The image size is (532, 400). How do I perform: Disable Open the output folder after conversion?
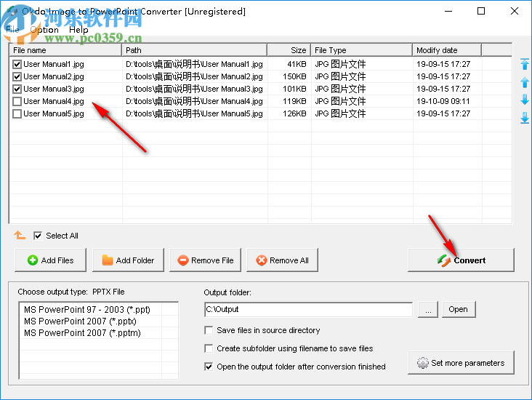tap(209, 367)
